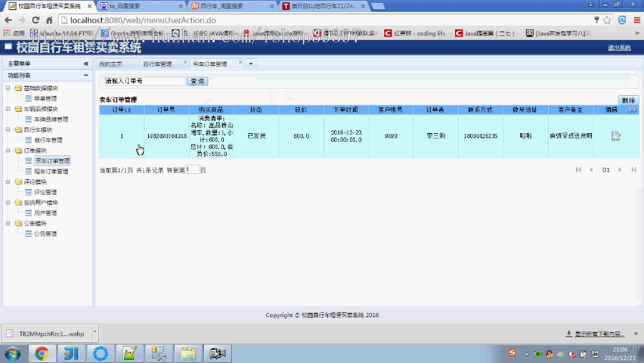Go to the next page arrow
The width and height of the screenshot is (644, 363).
coord(620,170)
